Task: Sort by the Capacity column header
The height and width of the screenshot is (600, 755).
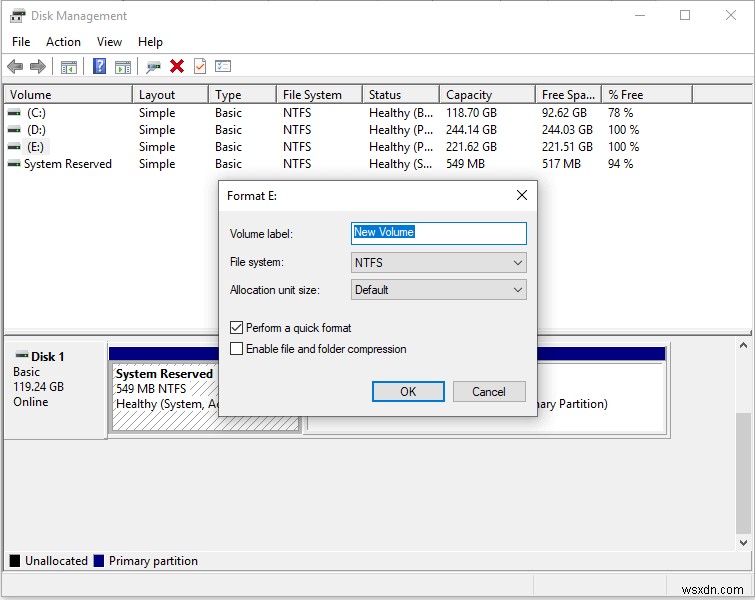Action: pos(487,94)
